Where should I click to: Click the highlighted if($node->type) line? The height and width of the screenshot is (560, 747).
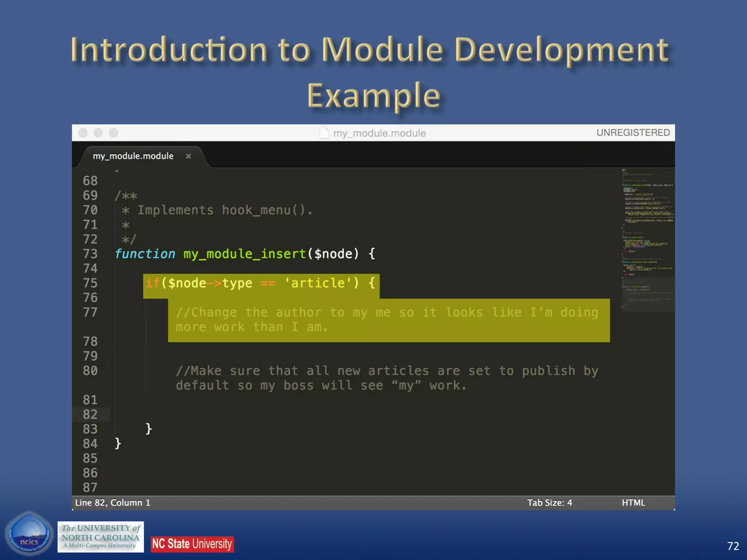(260, 283)
